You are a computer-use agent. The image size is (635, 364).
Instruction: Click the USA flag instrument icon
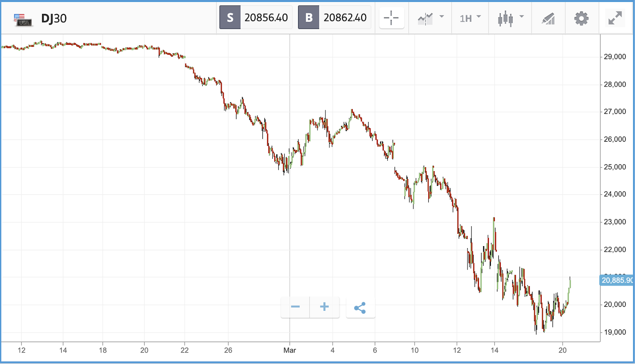point(23,19)
